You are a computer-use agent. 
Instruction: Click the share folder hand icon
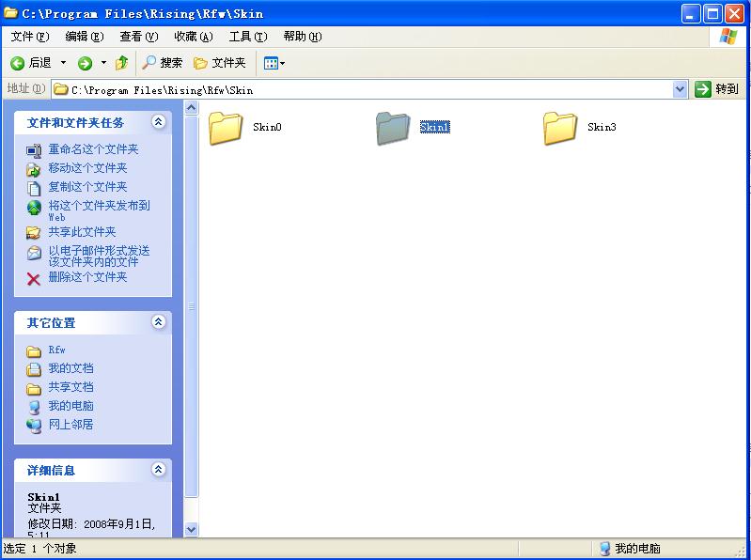pos(34,233)
